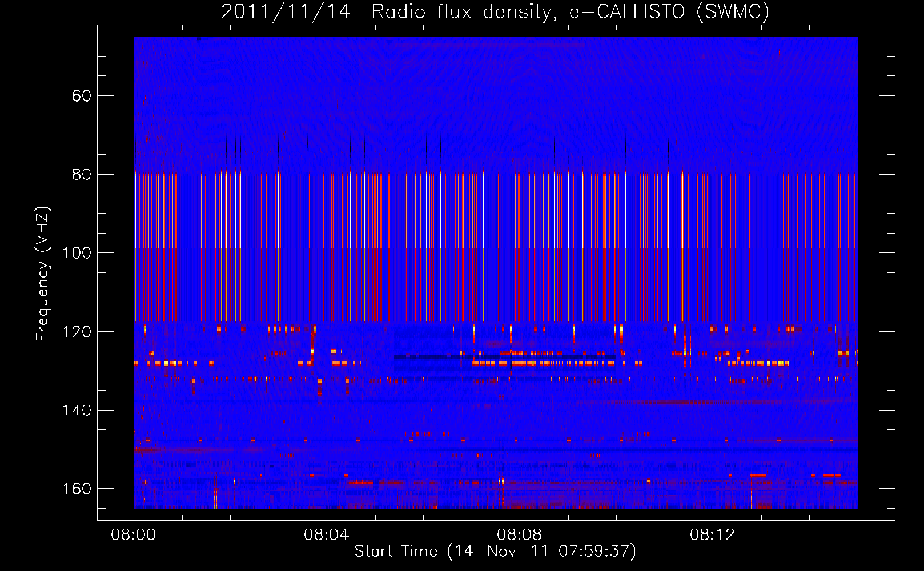Click the '08:08' time tick label
Viewport: 924px width, 571px height.
click(x=520, y=535)
